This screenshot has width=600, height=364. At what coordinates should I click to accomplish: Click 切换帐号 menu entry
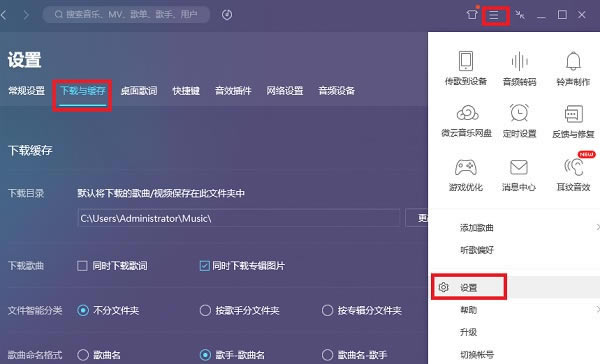point(477,355)
